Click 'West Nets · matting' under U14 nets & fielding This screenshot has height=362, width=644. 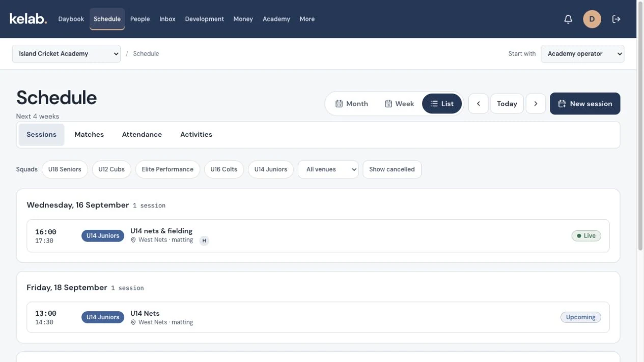coord(165,240)
